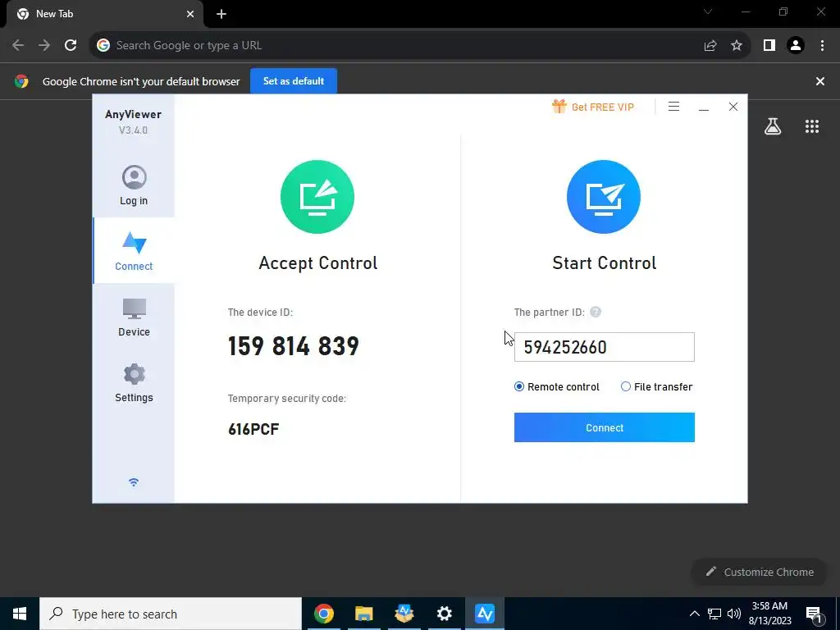The width and height of the screenshot is (840, 630).
Task: Click the Chrome address bar
Action: (396, 45)
